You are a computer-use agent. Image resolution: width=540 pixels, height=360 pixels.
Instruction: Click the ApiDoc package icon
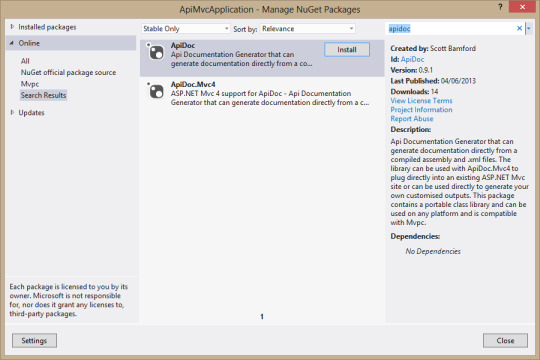pos(155,52)
